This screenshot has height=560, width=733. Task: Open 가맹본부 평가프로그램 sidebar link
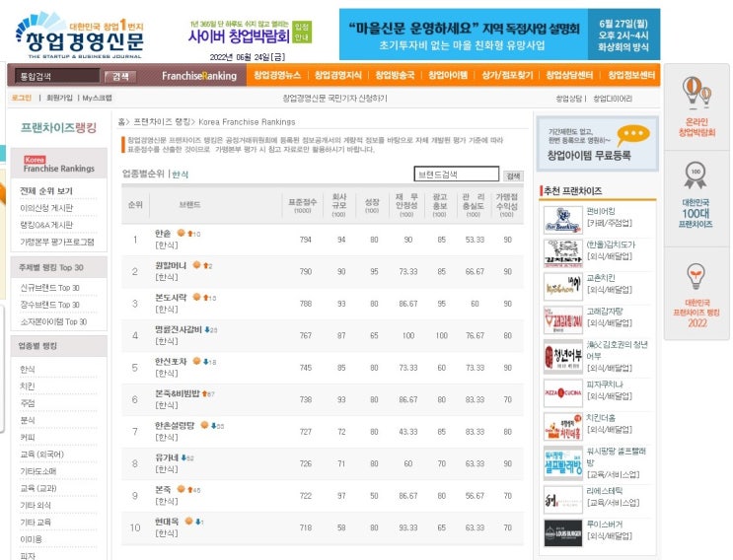coord(57,242)
